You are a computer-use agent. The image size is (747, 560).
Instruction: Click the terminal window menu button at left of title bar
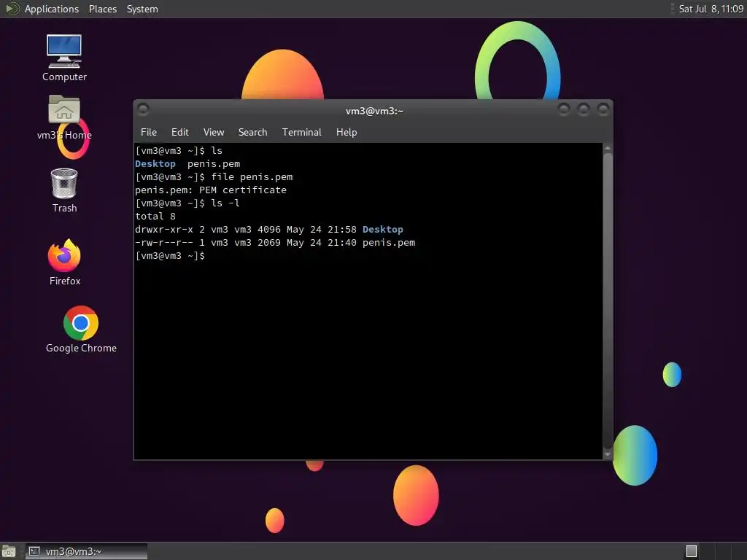click(x=143, y=109)
